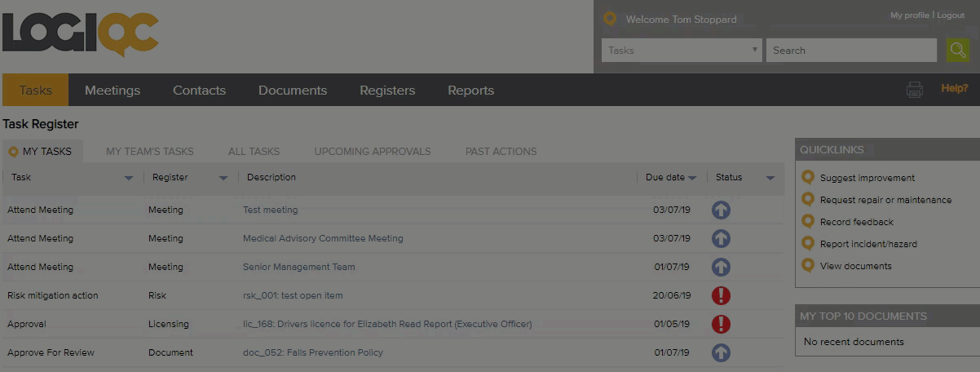Click the Logout link
This screenshot has height=372, width=980.
pos(951,15)
